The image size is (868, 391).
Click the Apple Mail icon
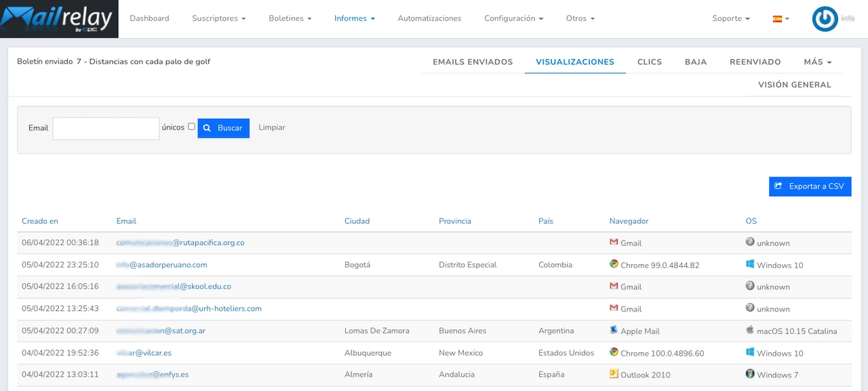pyautogui.click(x=614, y=330)
